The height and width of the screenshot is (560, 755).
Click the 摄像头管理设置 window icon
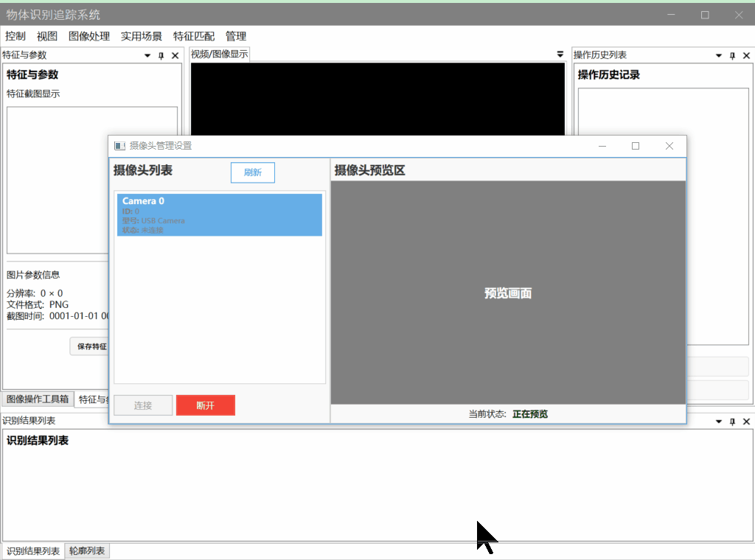(120, 146)
